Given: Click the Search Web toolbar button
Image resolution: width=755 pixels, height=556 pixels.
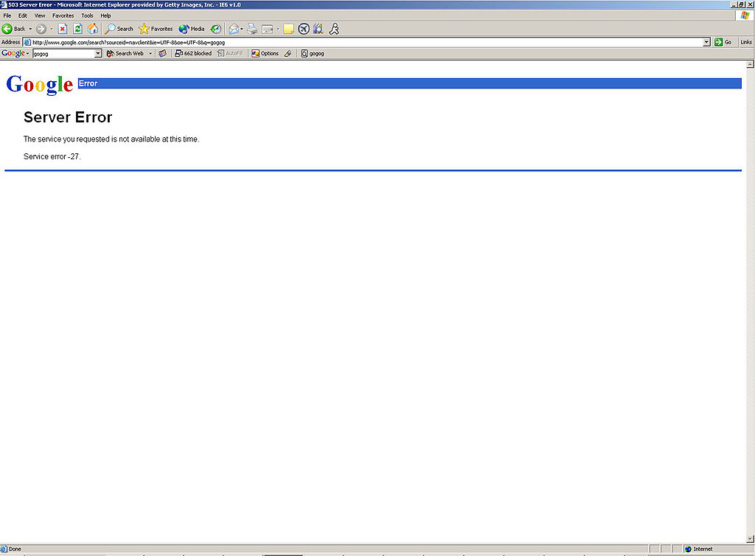Looking at the screenshot, I should 125,53.
